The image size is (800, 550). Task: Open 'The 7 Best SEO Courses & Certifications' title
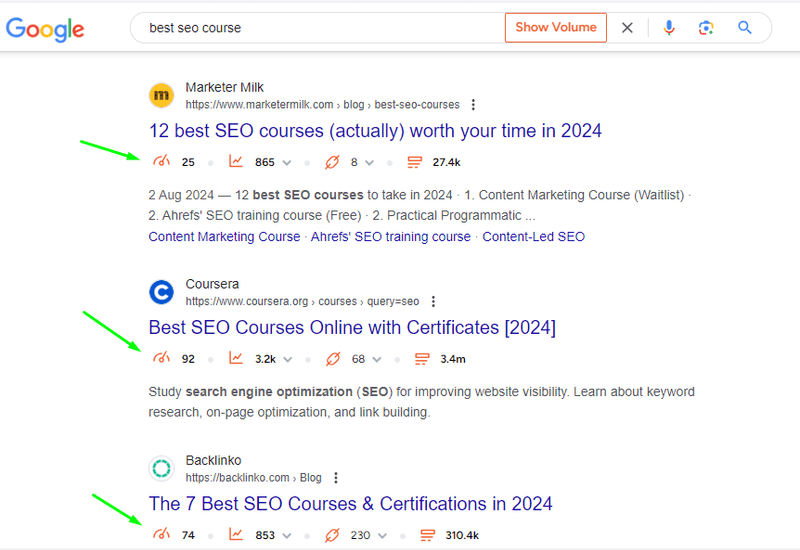coord(351,504)
